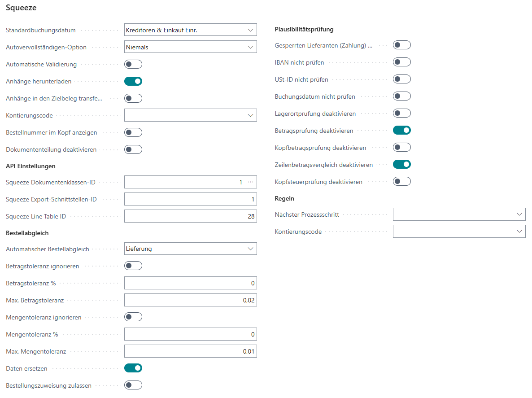532x398 pixels.
Task: Open lookup ellipsis in Squeeze Dokumentenklassen-ID field
Action: 250,182
